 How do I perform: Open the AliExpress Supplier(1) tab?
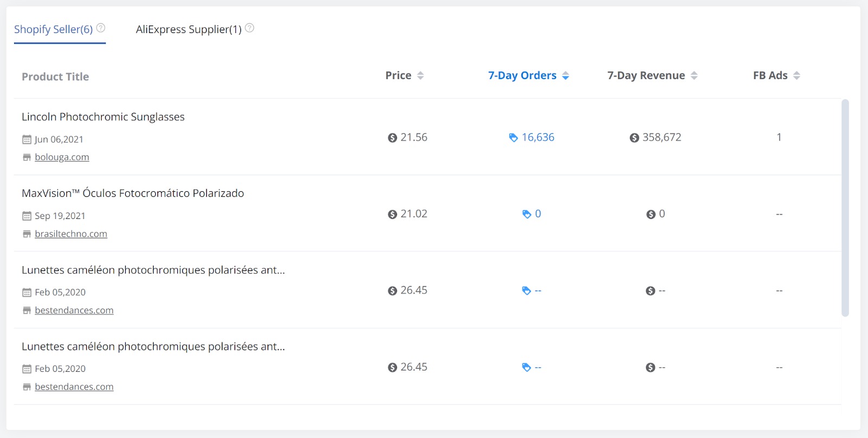pyautogui.click(x=188, y=29)
